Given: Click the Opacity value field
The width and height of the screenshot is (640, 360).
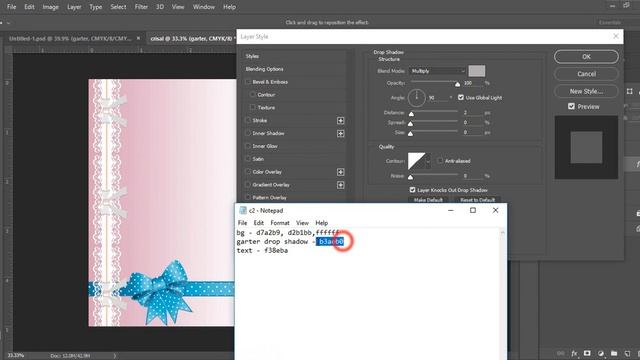Looking at the screenshot, I should point(472,83).
